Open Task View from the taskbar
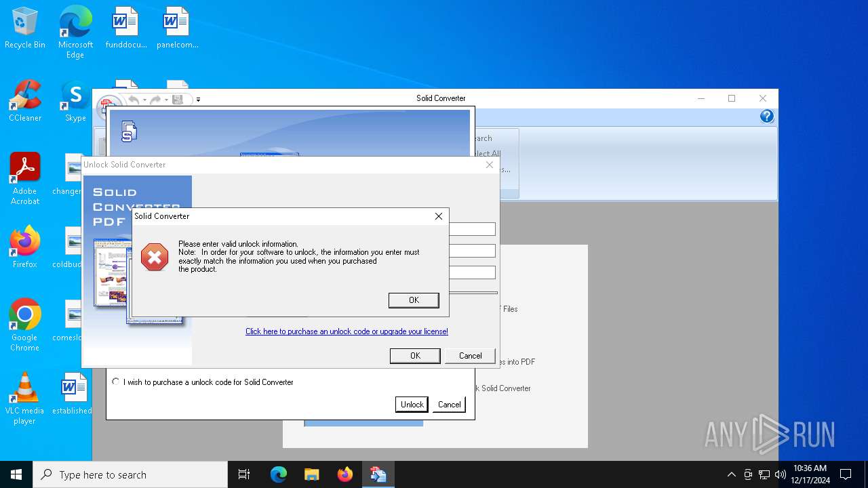The image size is (868, 488). [244, 474]
